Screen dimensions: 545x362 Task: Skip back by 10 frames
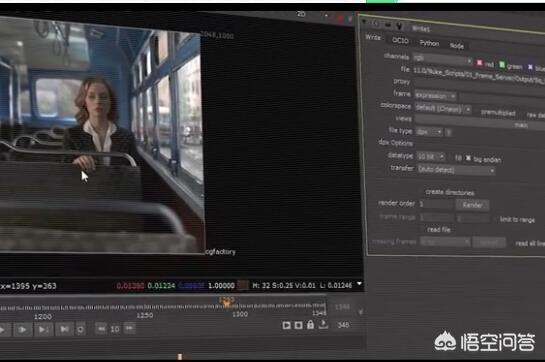pyautogui.click(x=101, y=329)
